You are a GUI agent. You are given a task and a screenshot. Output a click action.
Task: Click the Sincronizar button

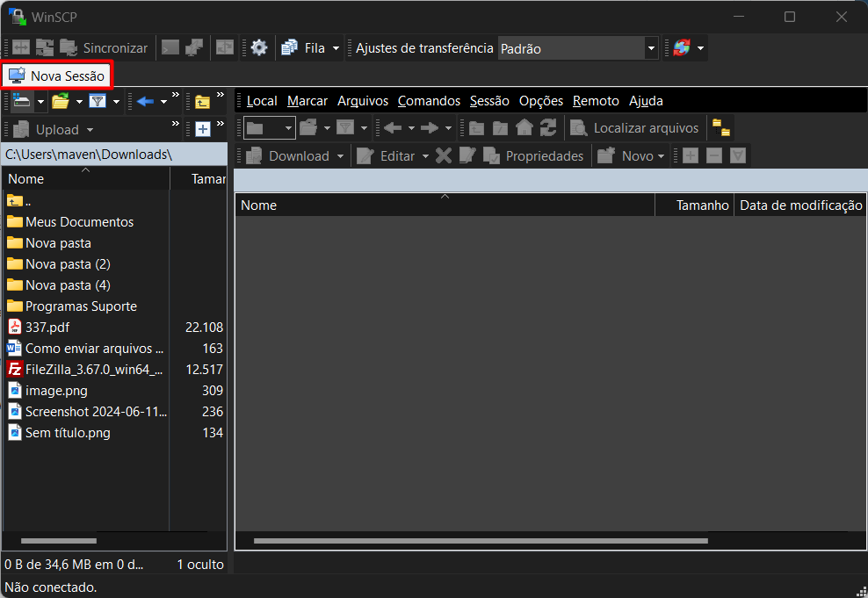pyautogui.click(x=104, y=47)
